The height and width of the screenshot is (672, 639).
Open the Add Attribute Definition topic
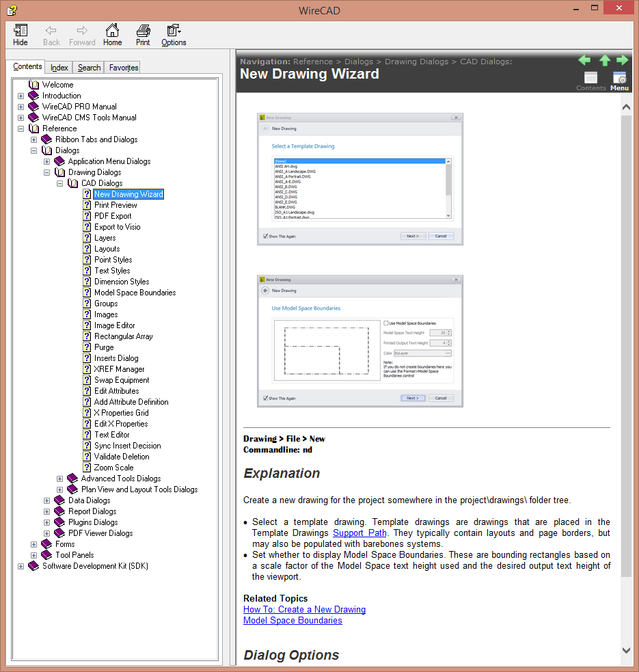(x=131, y=402)
